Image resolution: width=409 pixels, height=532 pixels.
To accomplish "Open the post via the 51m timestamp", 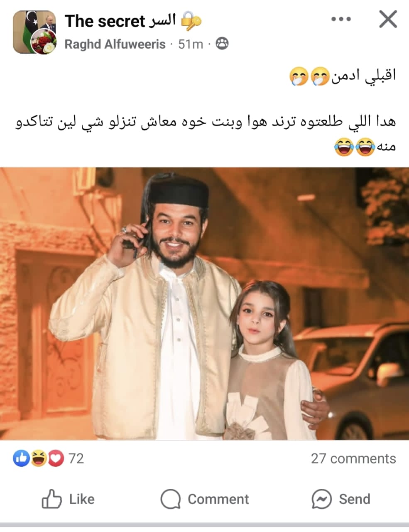I will coord(191,44).
